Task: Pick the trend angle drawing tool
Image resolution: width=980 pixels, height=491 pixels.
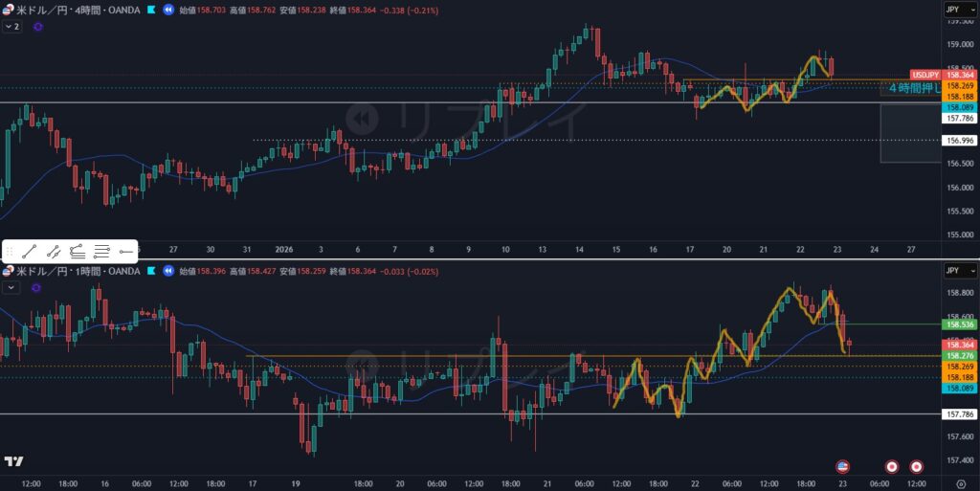Action: click(x=78, y=252)
